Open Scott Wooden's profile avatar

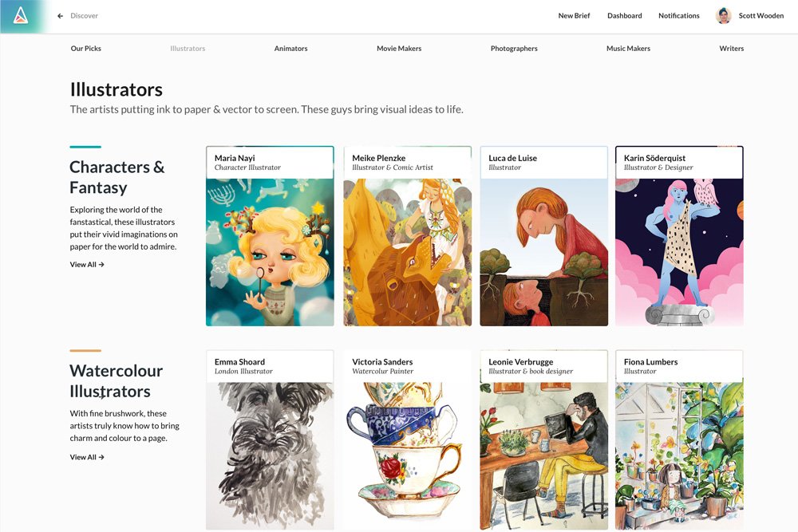723,16
